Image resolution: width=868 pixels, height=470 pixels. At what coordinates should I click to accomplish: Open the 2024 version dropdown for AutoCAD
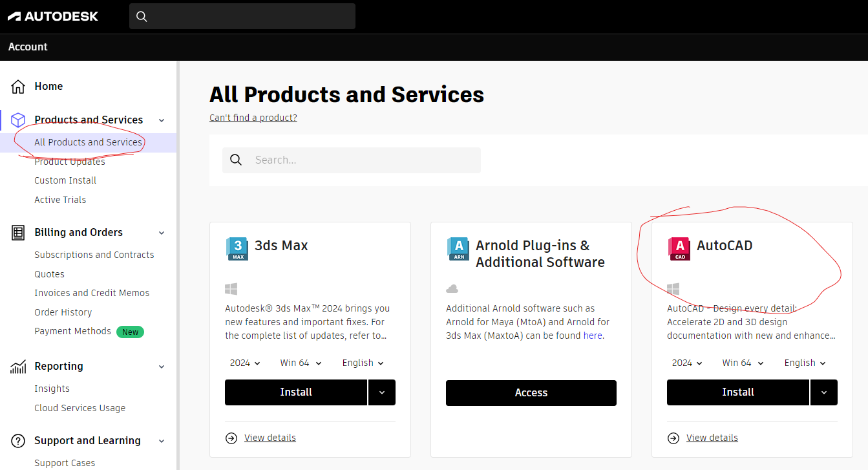click(686, 363)
